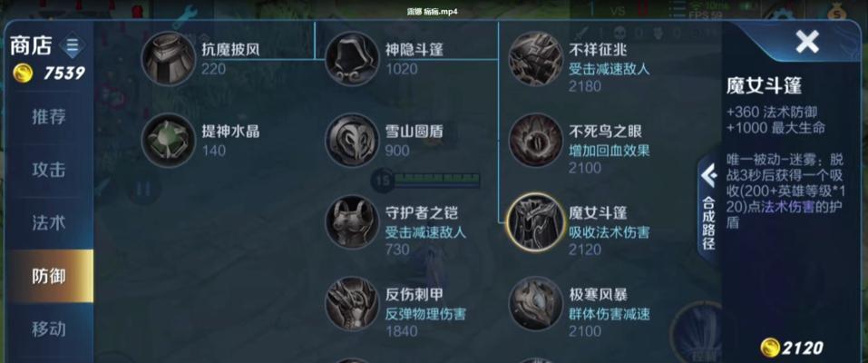Click the 7539 gold coin balance

(x=49, y=74)
